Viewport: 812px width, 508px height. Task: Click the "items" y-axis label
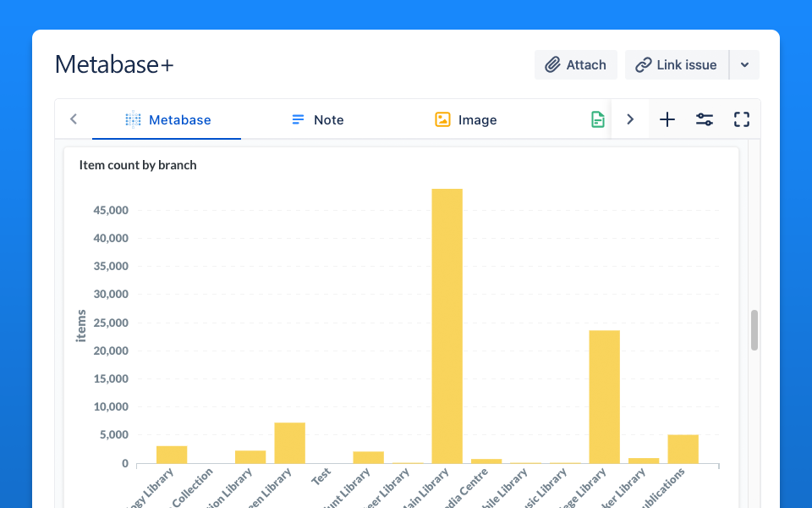81,326
